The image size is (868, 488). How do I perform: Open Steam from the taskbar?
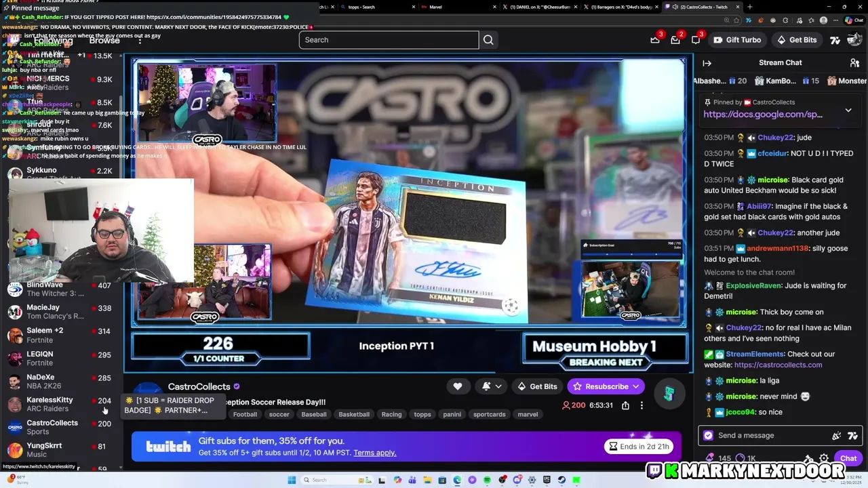561,480
